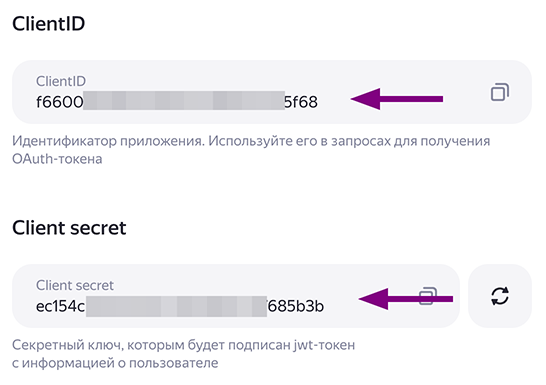Click the ClientID ending characters 5f68
Screen dimensions: 546x385
pyautogui.click(x=301, y=102)
